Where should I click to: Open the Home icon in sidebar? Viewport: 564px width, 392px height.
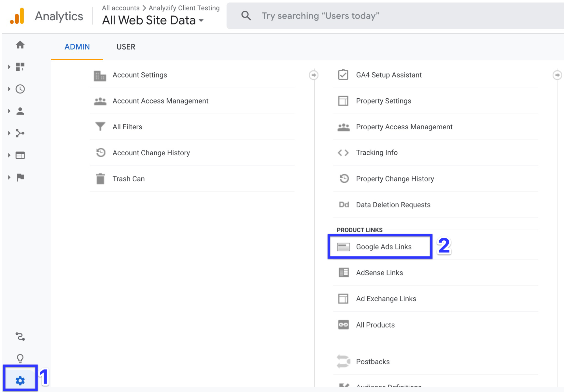[x=20, y=45]
